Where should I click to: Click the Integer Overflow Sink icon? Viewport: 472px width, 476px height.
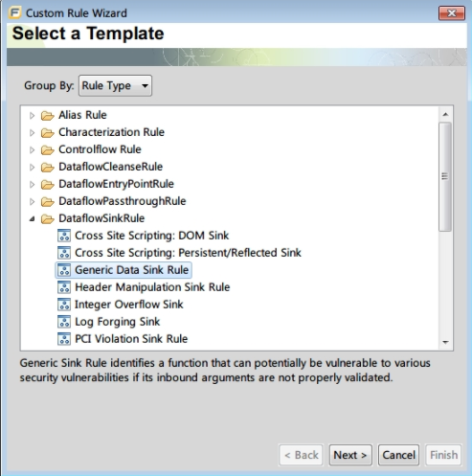point(64,305)
